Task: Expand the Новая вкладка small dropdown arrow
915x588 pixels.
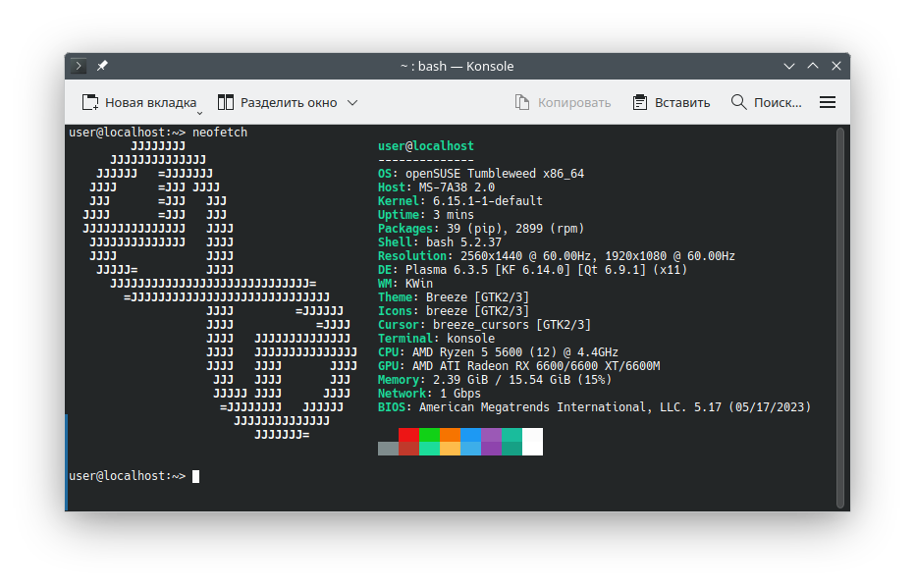Action: (199, 113)
